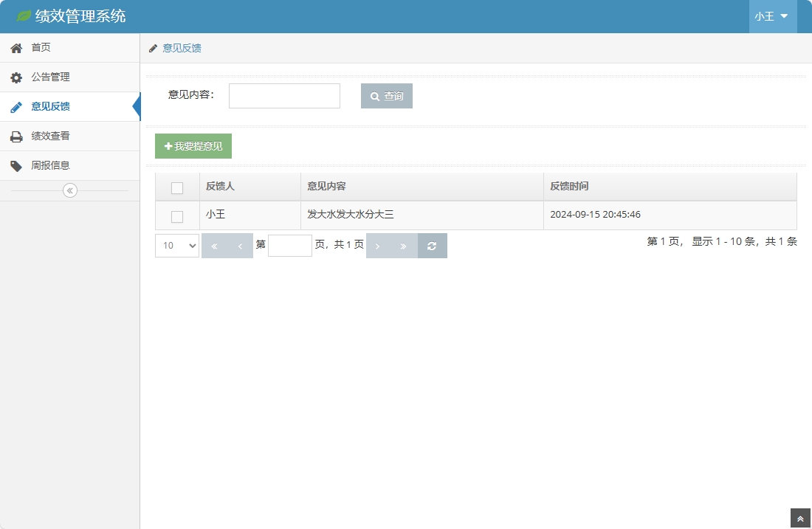Click the 我要提意见 button
Image resolution: width=812 pixels, height=529 pixels.
tap(193, 146)
